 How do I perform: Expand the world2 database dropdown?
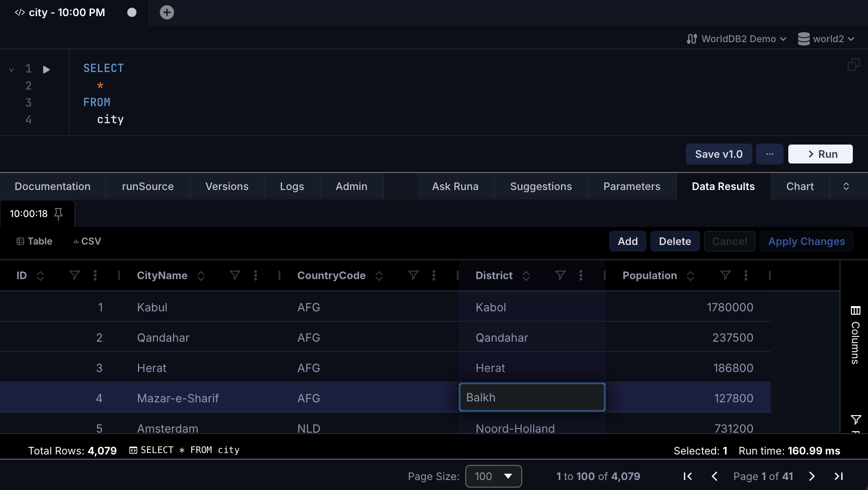[x=826, y=39]
